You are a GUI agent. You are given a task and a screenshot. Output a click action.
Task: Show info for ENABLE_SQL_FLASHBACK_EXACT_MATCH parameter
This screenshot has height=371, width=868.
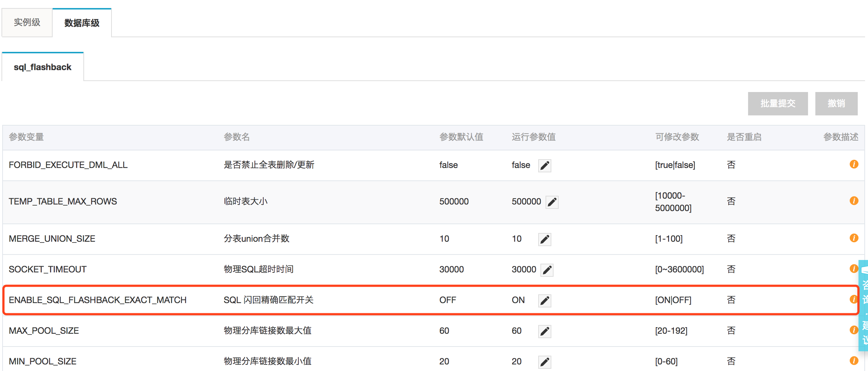tap(853, 299)
